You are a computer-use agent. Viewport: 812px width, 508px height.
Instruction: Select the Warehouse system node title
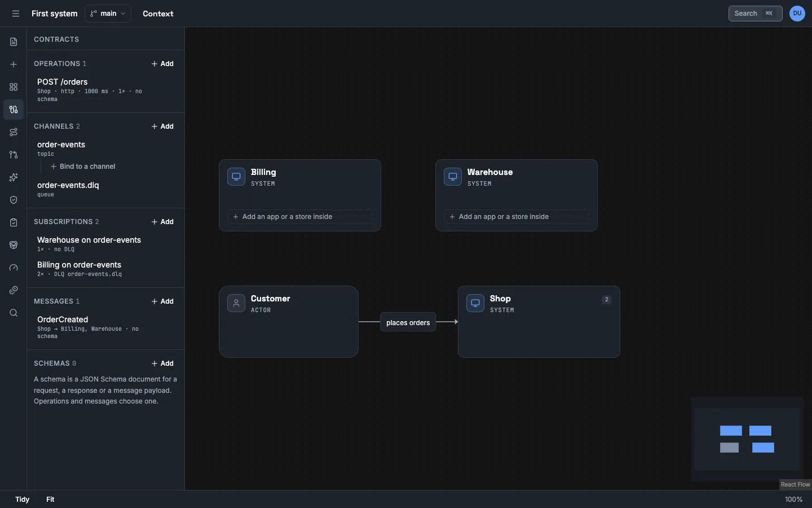point(490,172)
